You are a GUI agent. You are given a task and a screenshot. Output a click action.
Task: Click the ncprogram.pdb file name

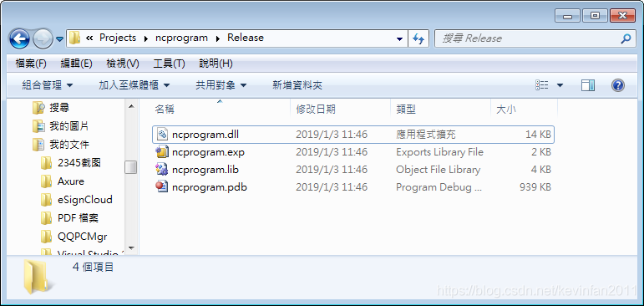pos(210,187)
